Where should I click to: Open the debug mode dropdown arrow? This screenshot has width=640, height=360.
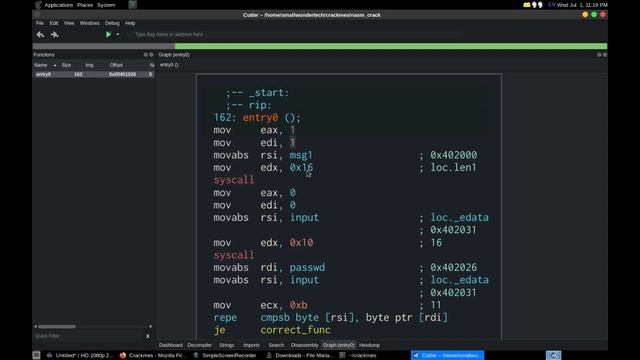[x=118, y=35]
